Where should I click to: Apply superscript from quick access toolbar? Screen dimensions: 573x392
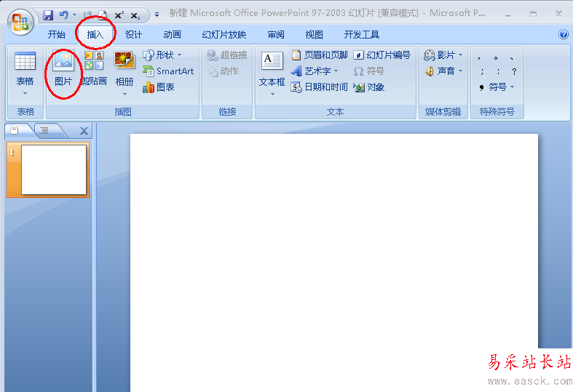coord(119,15)
